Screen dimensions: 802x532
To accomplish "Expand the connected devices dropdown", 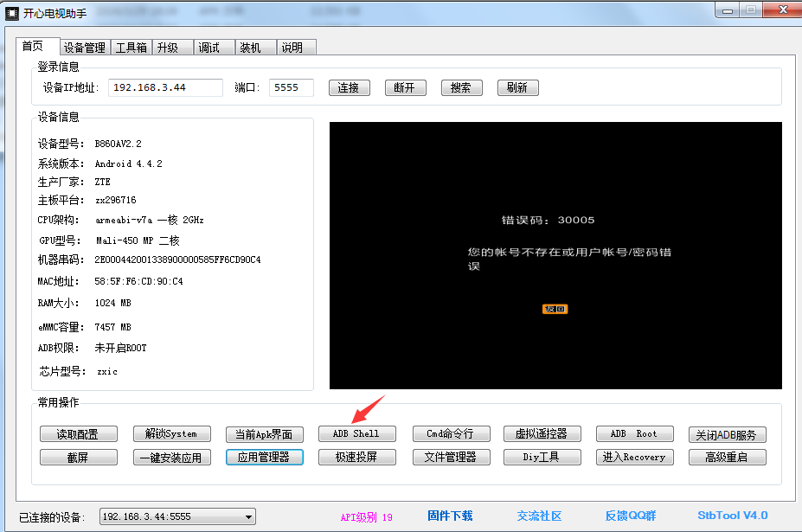I will [248, 517].
